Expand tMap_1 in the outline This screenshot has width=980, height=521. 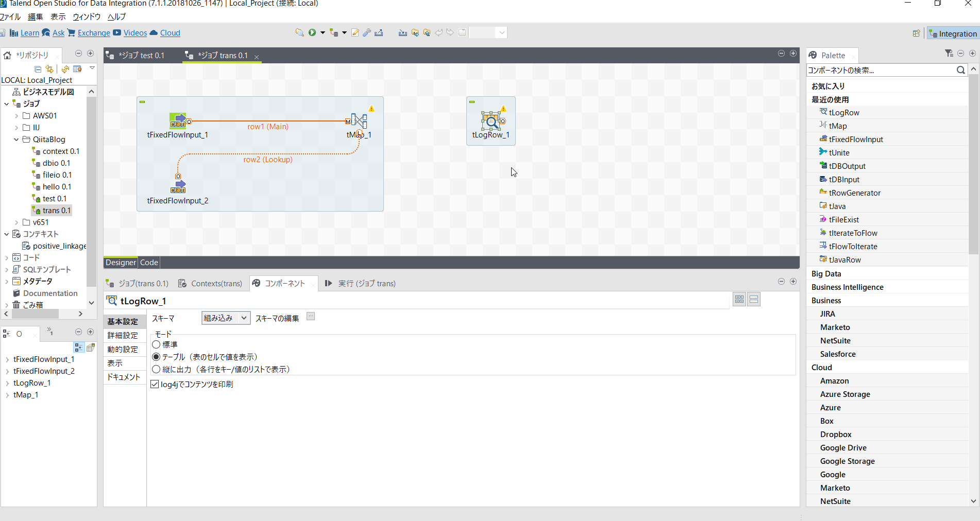point(7,395)
